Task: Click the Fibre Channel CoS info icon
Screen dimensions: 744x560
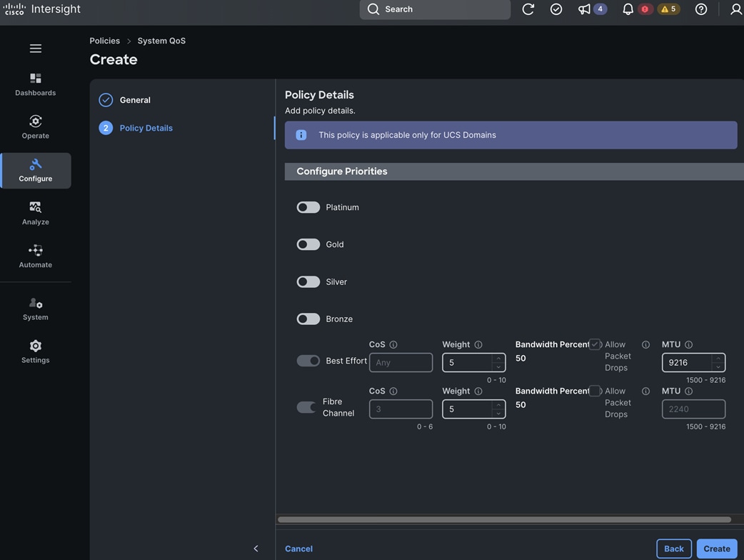Action: 393,391
